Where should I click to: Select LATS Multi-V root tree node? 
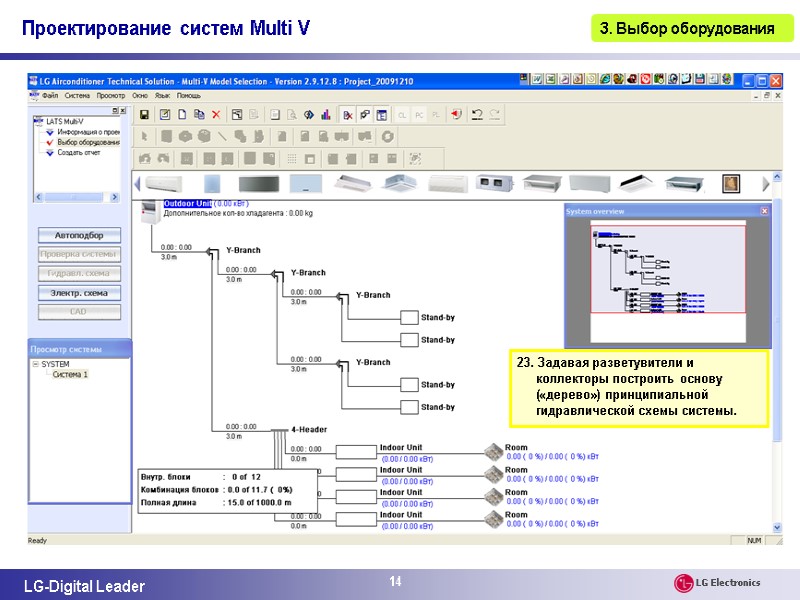click(64, 121)
